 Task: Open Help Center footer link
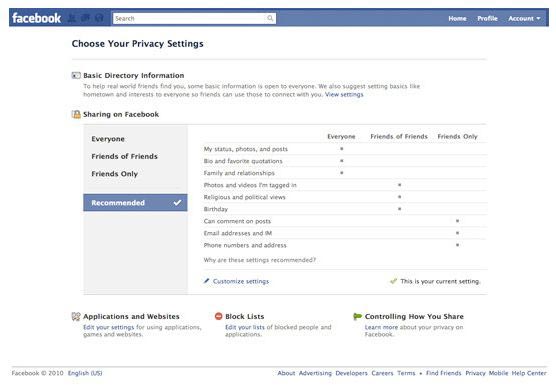click(529, 373)
